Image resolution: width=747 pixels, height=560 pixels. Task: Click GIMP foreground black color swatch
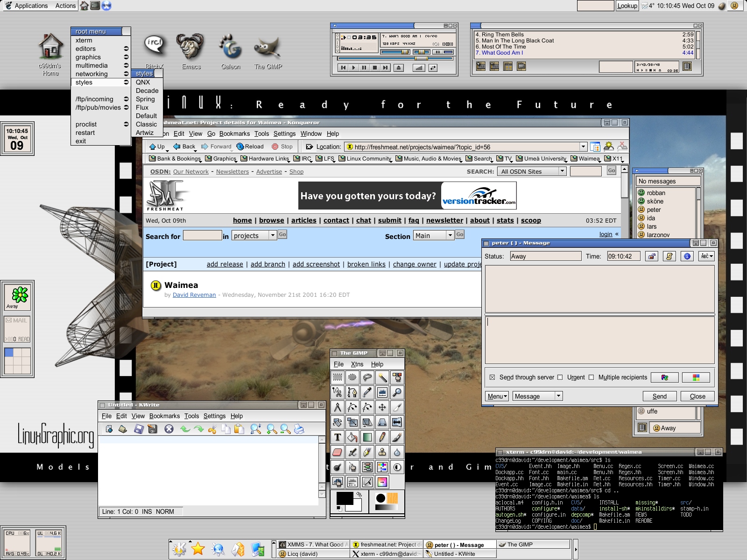coord(345,498)
